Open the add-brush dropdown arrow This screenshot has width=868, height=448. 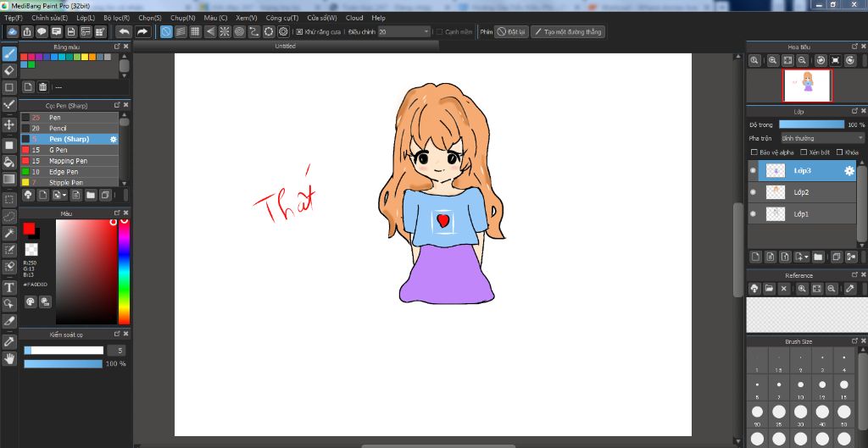point(64,195)
